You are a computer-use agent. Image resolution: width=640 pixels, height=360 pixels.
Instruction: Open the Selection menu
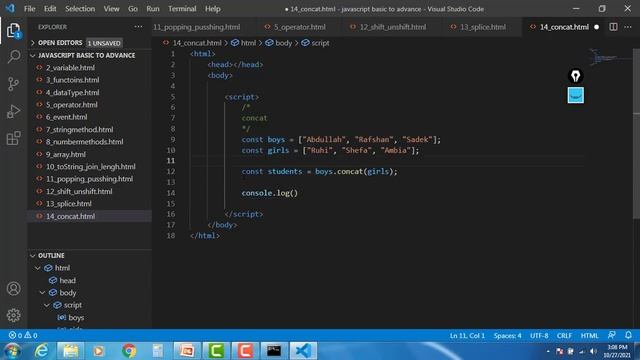tap(80, 9)
